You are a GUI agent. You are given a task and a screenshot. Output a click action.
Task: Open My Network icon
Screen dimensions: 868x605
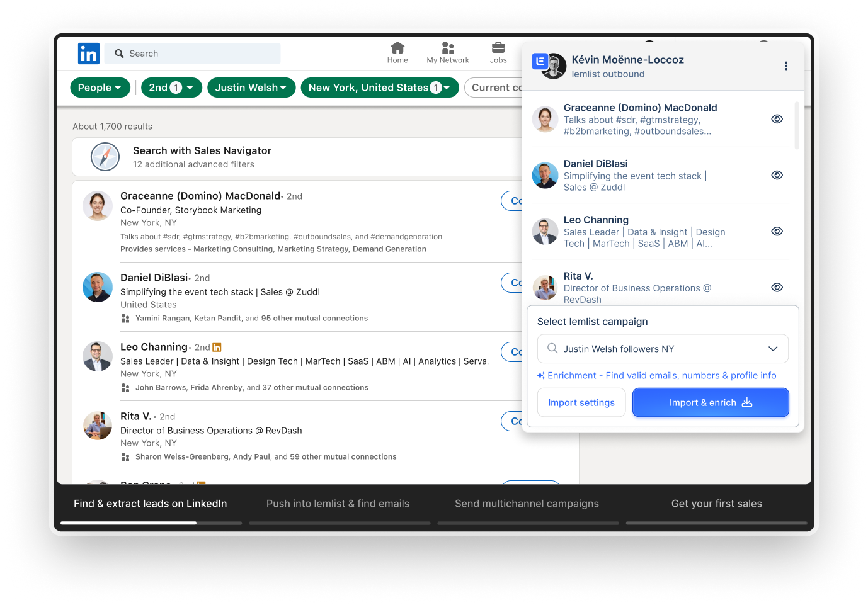click(x=448, y=48)
